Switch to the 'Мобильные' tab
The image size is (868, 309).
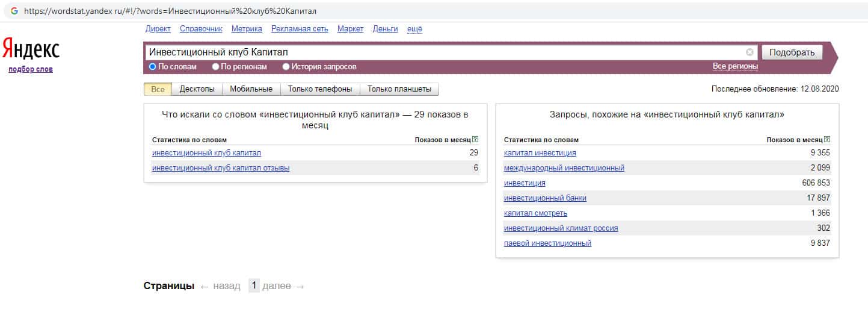(251, 89)
